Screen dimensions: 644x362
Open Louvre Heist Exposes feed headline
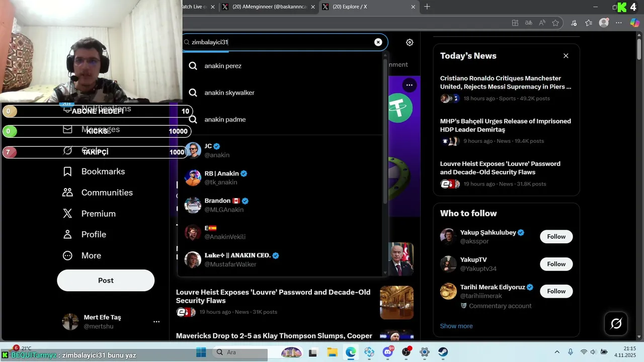tap(273, 296)
